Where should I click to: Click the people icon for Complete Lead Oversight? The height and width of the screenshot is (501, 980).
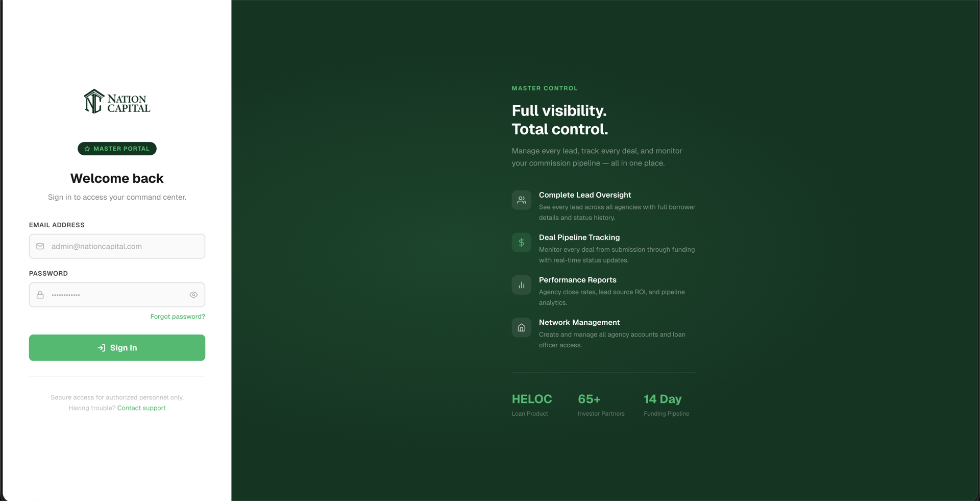tap(521, 200)
